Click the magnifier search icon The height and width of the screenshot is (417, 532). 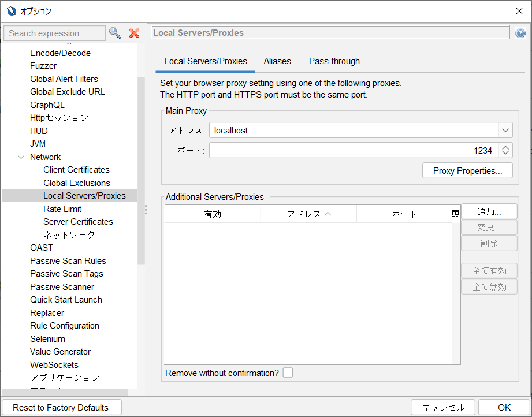click(x=116, y=33)
